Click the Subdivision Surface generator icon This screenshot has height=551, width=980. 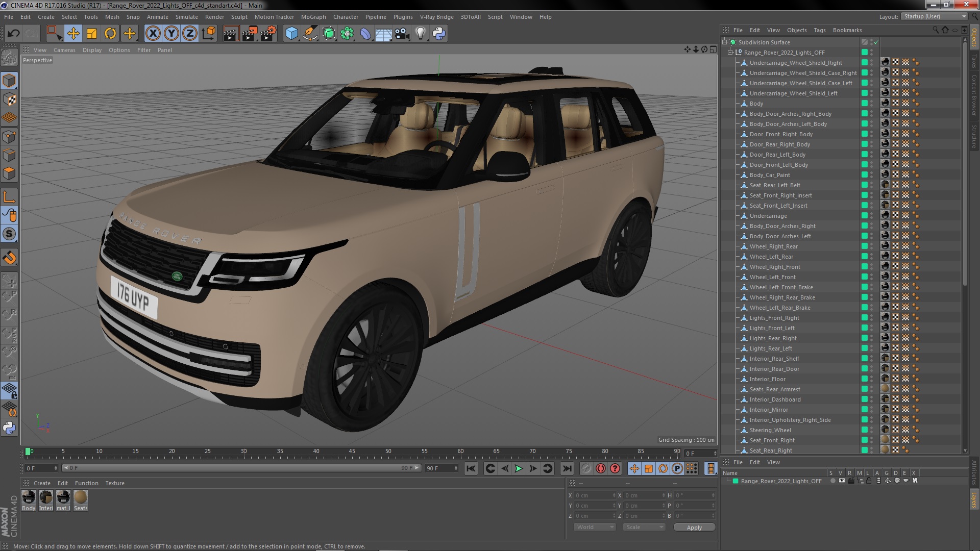point(329,34)
